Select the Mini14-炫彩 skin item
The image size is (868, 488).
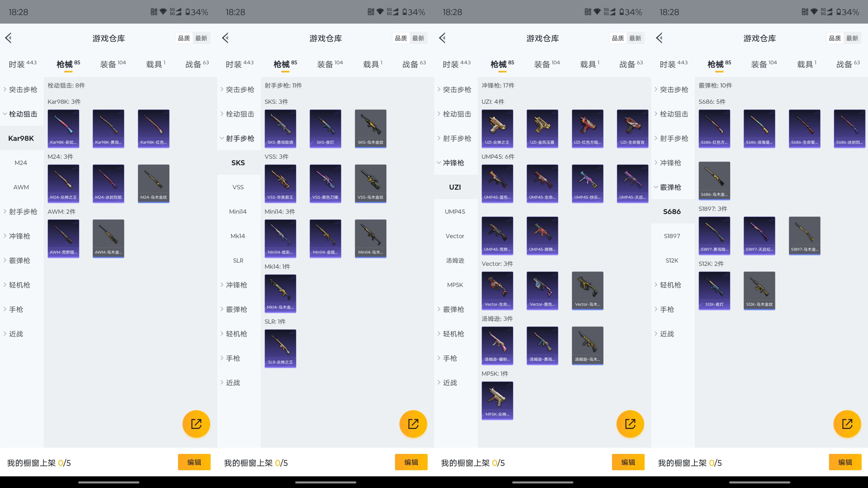280,238
